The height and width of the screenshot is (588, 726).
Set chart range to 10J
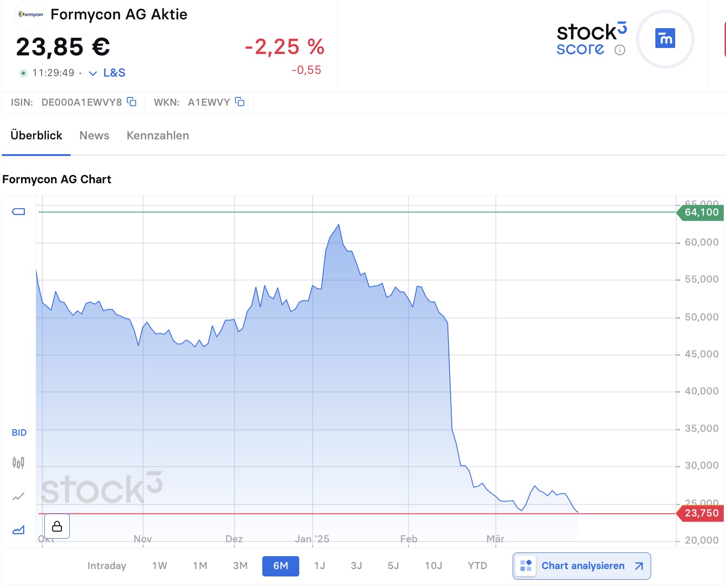pyautogui.click(x=433, y=566)
